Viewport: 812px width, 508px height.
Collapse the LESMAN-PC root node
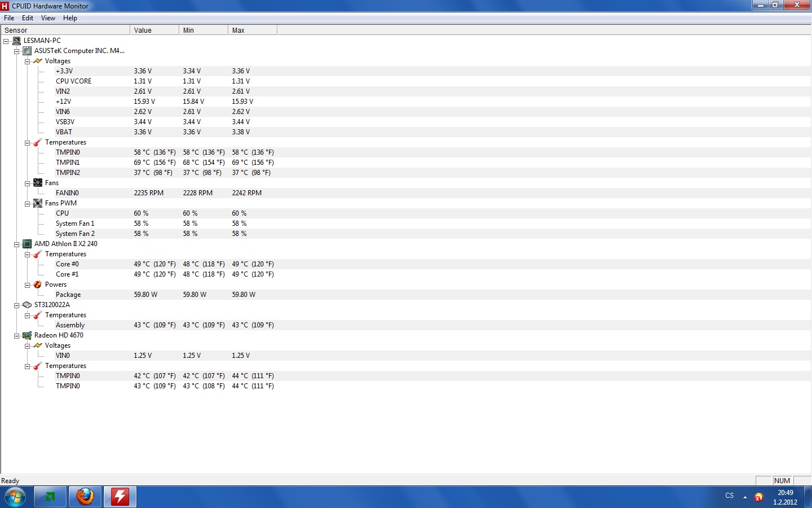tap(6, 41)
